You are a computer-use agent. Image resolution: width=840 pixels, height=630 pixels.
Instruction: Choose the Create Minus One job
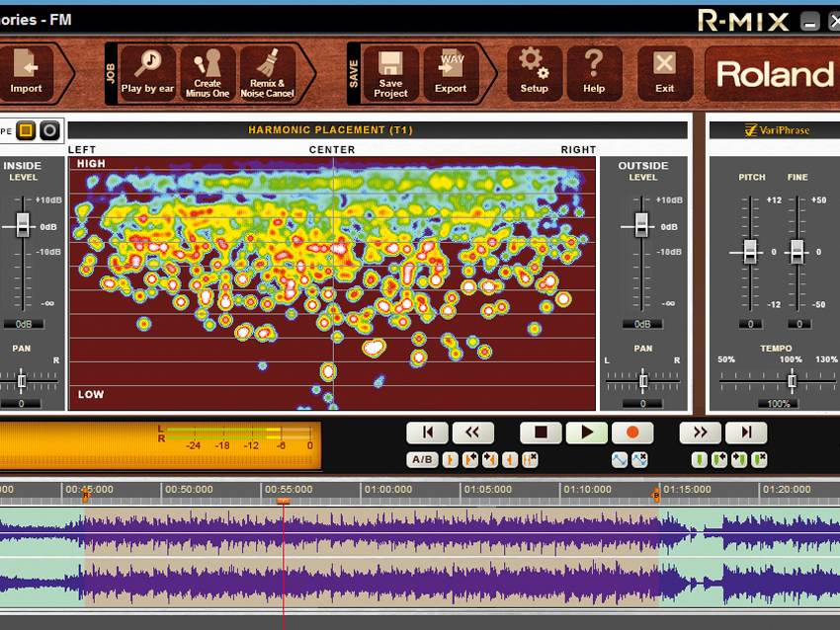pyautogui.click(x=208, y=73)
